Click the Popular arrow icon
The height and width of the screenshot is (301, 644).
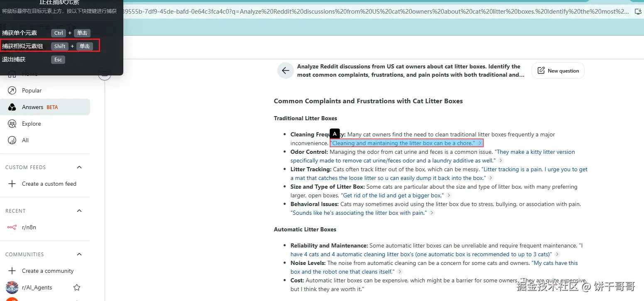pyautogui.click(x=12, y=90)
